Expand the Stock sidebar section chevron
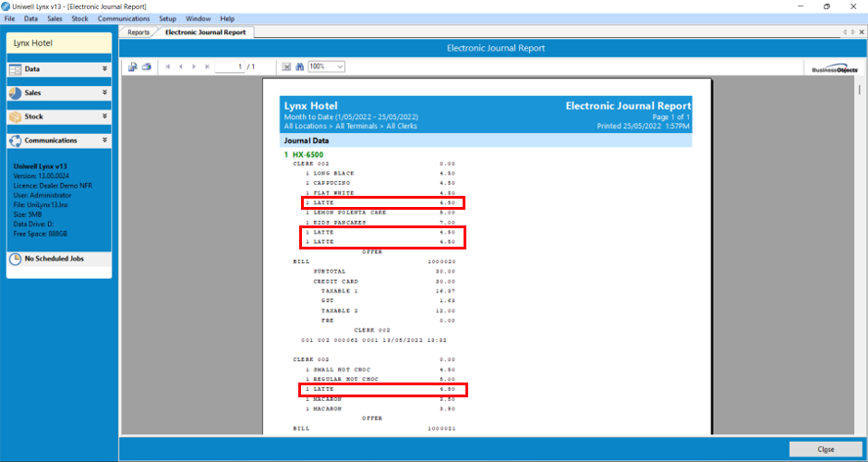 pyautogui.click(x=104, y=116)
